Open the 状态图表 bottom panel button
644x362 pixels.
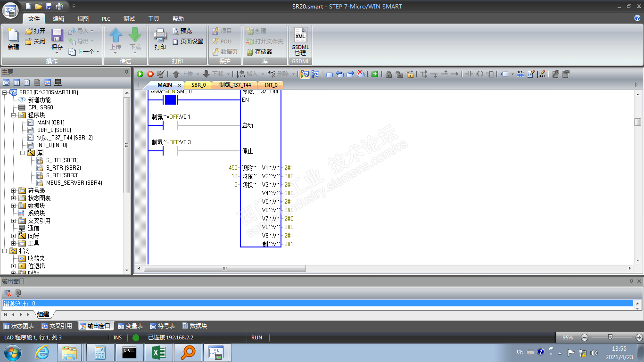(x=19, y=326)
